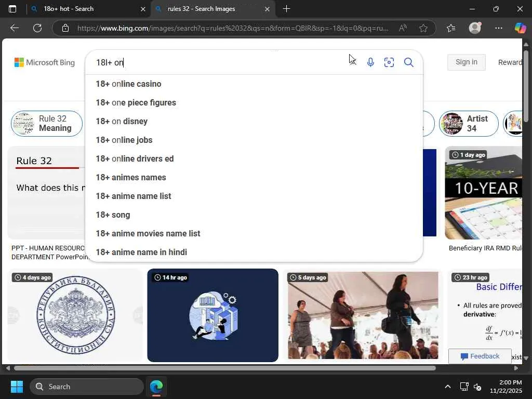Open the browser profile avatar
The height and width of the screenshot is (399, 532).
pyautogui.click(x=475, y=28)
